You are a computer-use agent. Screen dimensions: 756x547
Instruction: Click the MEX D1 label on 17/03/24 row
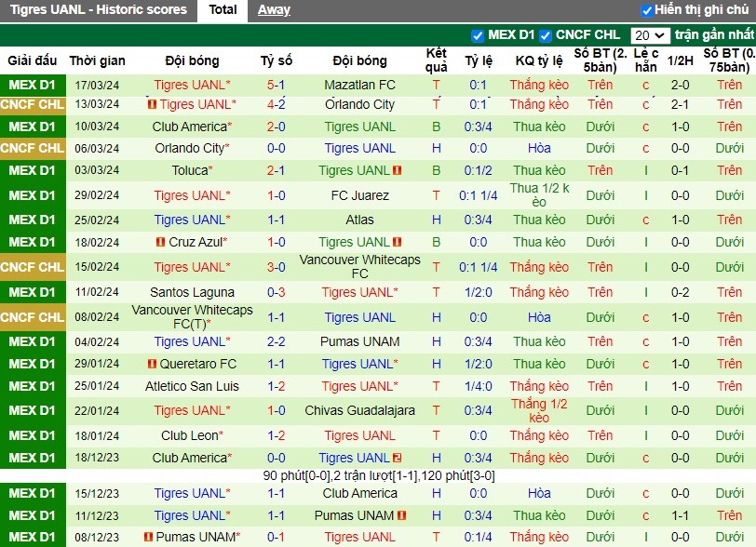click(33, 85)
